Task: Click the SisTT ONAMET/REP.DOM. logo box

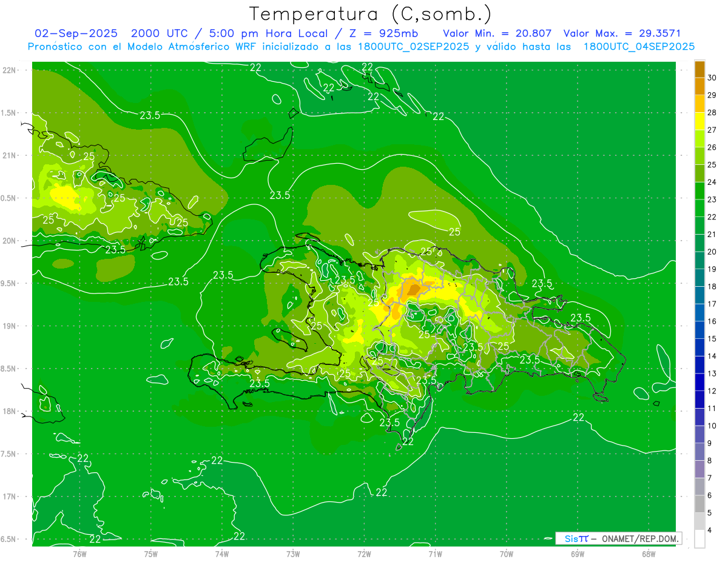Action: click(x=618, y=538)
